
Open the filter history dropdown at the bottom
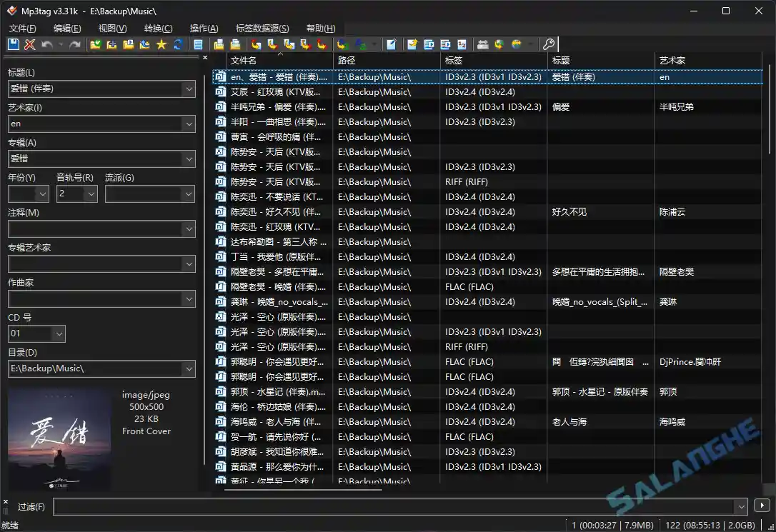741,506
